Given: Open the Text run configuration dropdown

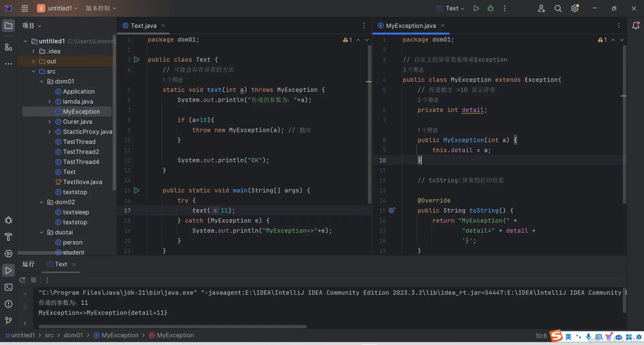Looking at the screenshot, I should tap(451, 8).
